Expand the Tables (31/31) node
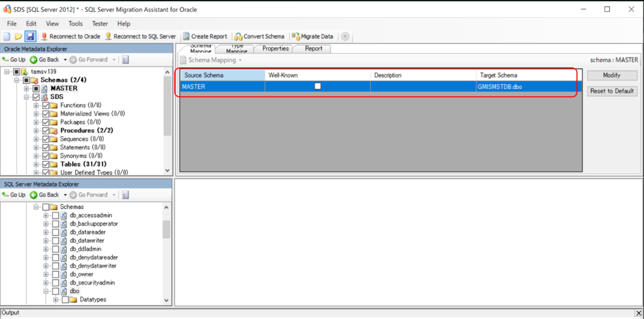Viewport: 644px width, 319px height. coord(36,164)
